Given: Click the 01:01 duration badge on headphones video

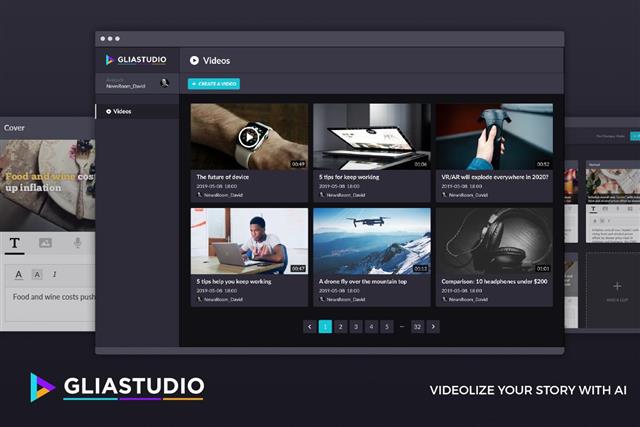Looking at the screenshot, I should coord(543,269).
